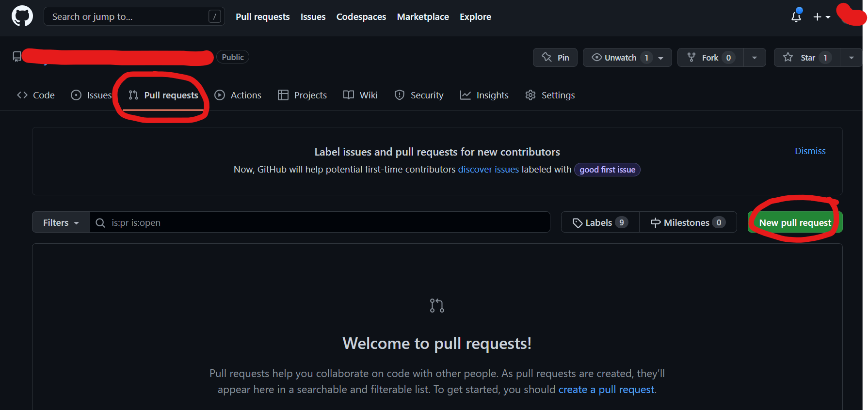Open global Pull requests in top bar
Screen dimensions: 868x410
coord(263,16)
